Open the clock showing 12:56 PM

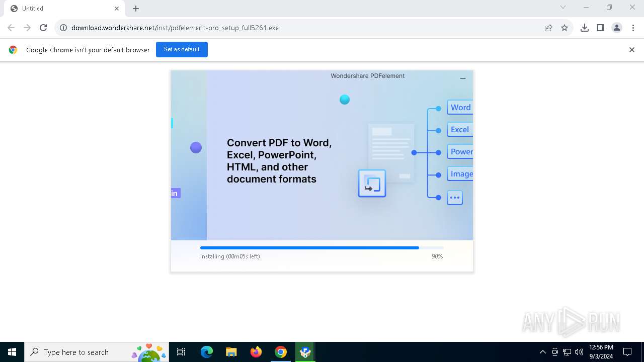click(x=601, y=352)
